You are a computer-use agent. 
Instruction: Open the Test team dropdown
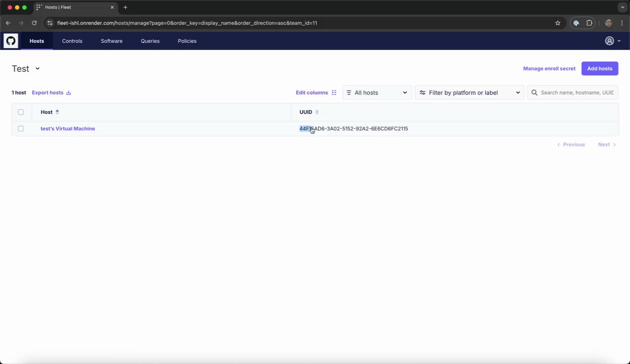[26, 69]
